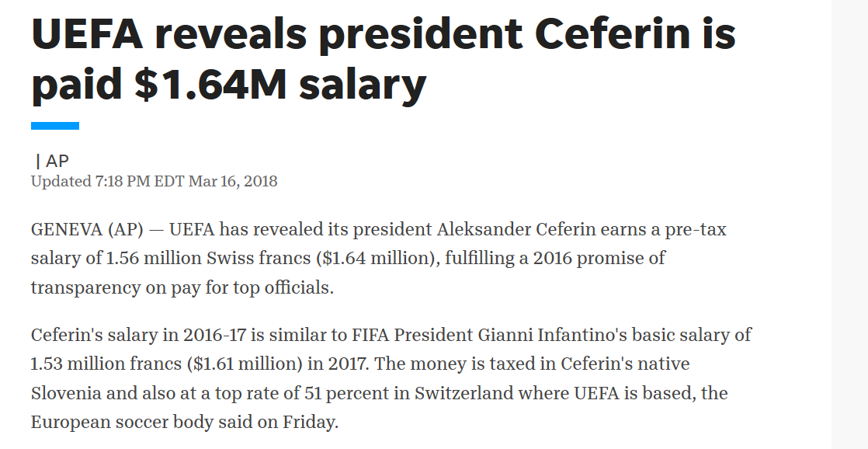
Task: Click the gray sidebar strip at the right edge
Action: [x=849, y=224]
